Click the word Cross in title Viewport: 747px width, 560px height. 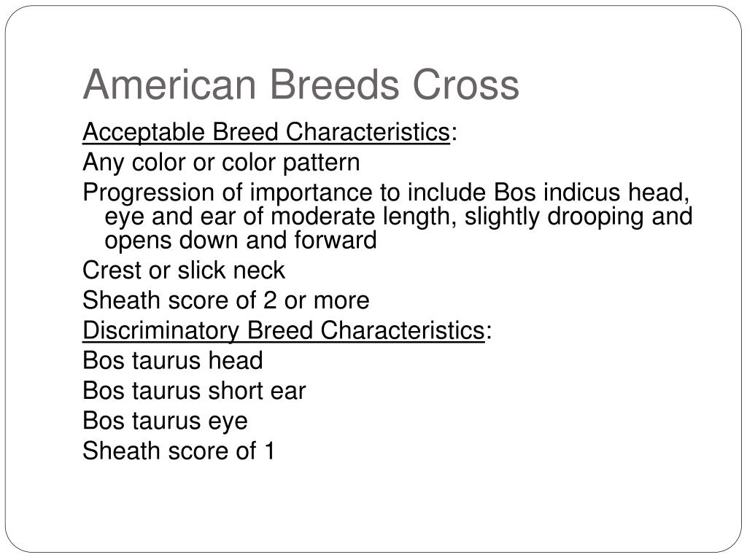[x=466, y=85]
